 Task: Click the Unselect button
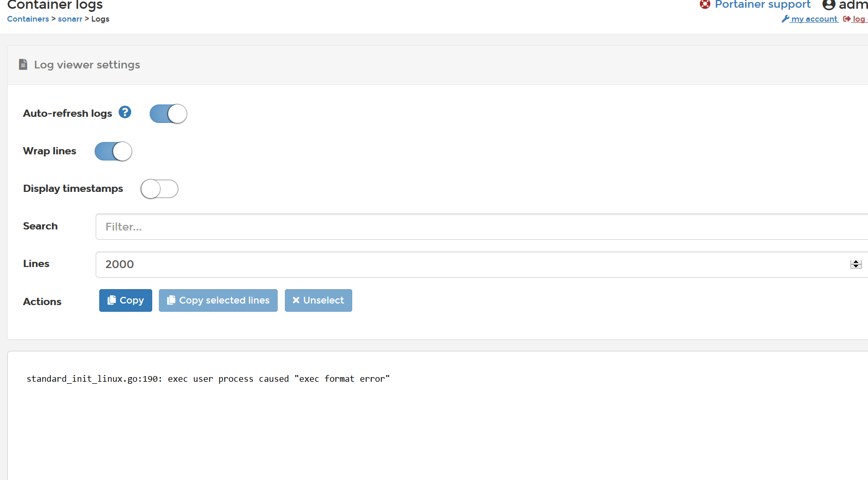(x=318, y=300)
